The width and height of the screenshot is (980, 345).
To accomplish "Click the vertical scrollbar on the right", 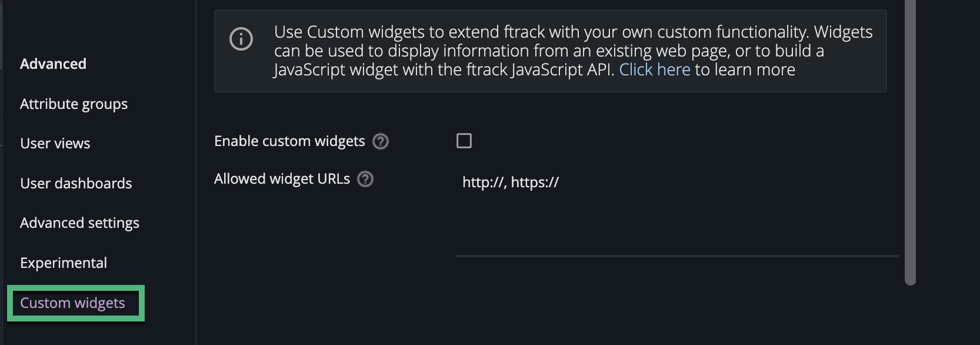I will 909,141.
